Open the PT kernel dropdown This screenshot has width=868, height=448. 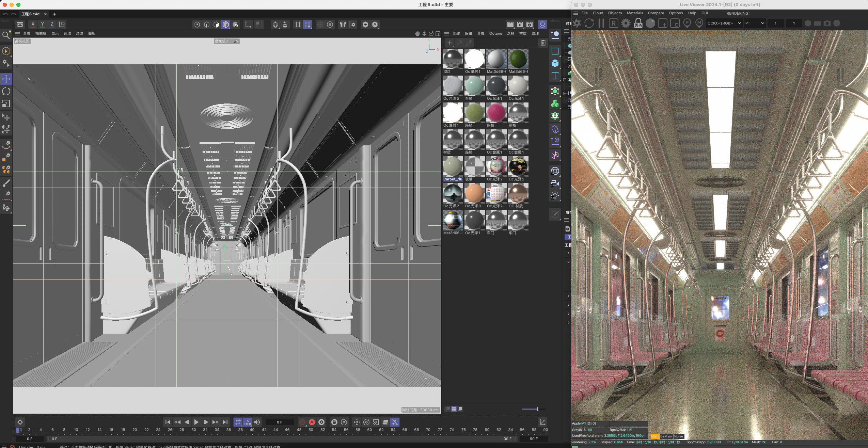(x=754, y=23)
